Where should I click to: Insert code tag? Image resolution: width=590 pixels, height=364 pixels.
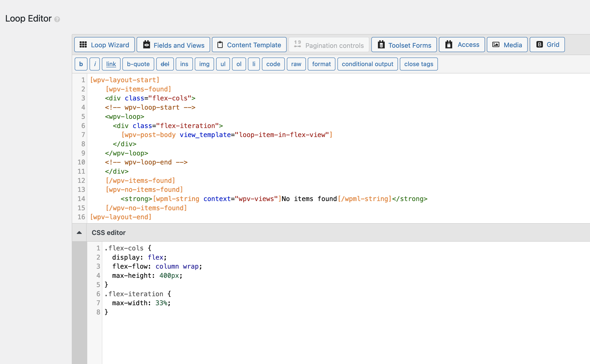[273, 64]
